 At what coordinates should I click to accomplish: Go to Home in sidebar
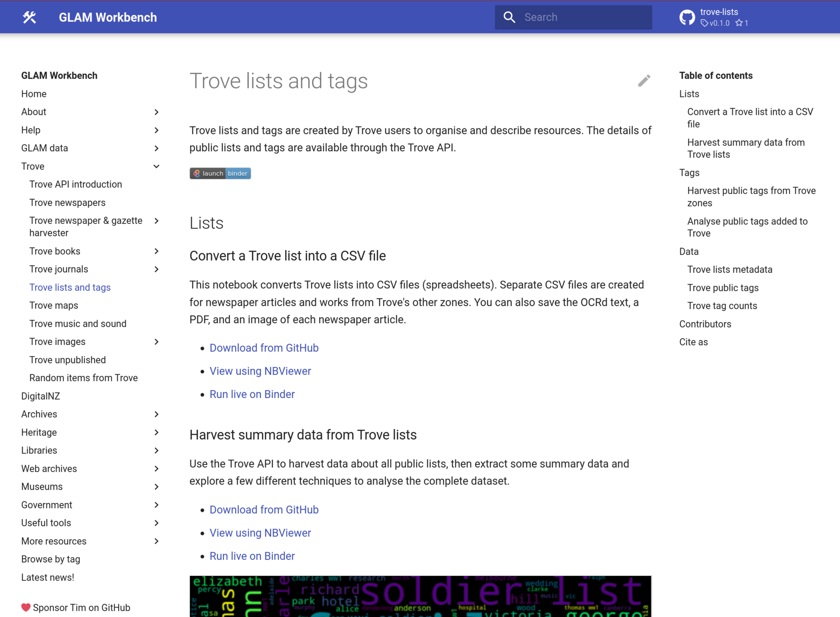[34, 94]
